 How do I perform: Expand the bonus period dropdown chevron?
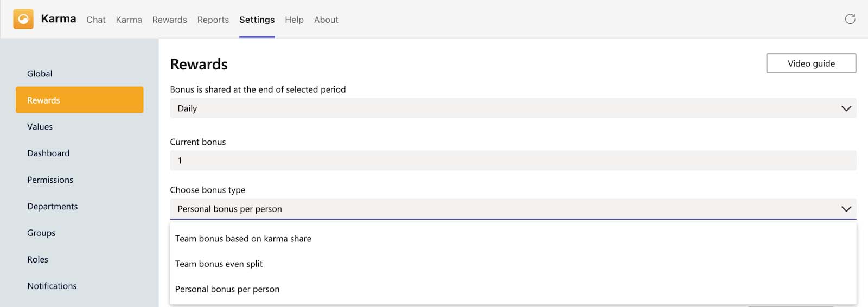click(846, 108)
